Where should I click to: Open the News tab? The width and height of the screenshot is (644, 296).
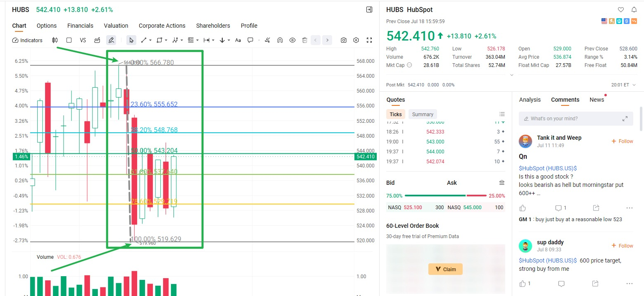pos(597,100)
